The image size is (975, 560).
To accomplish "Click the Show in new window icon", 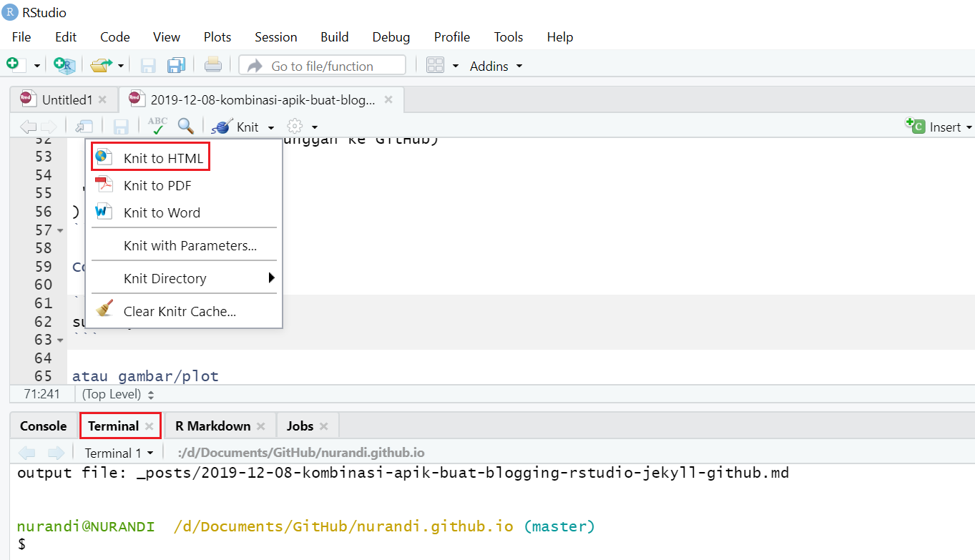I will click(84, 127).
